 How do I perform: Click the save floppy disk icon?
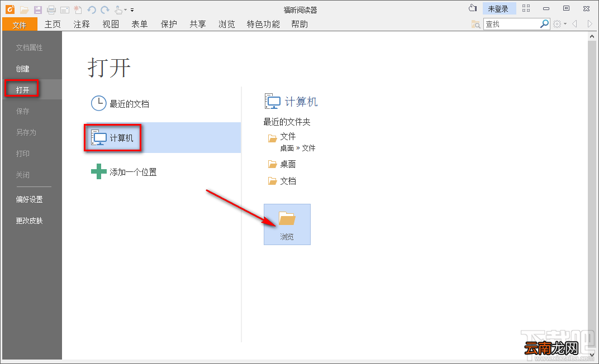click(38, 9)
